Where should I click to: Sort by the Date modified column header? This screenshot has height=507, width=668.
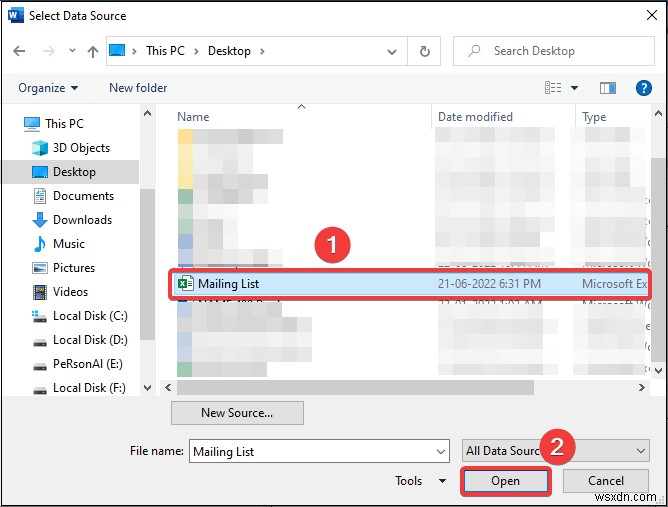[x=475, y=117]
